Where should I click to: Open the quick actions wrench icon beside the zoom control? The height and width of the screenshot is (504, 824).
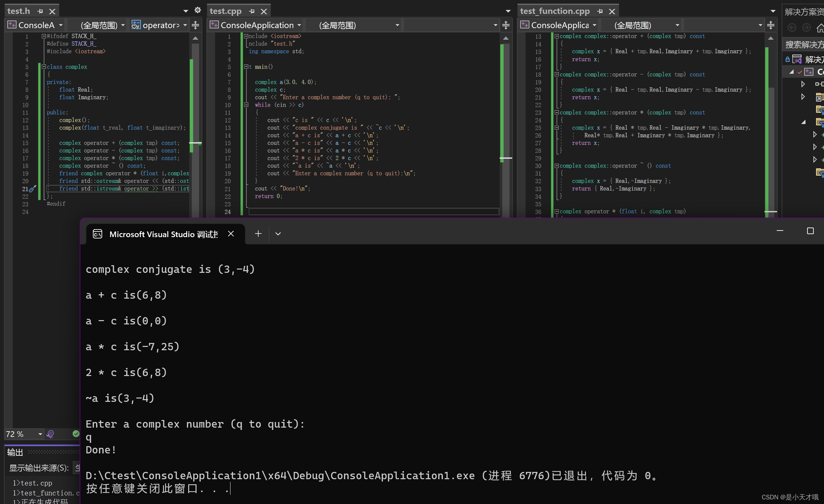(51, 434)
